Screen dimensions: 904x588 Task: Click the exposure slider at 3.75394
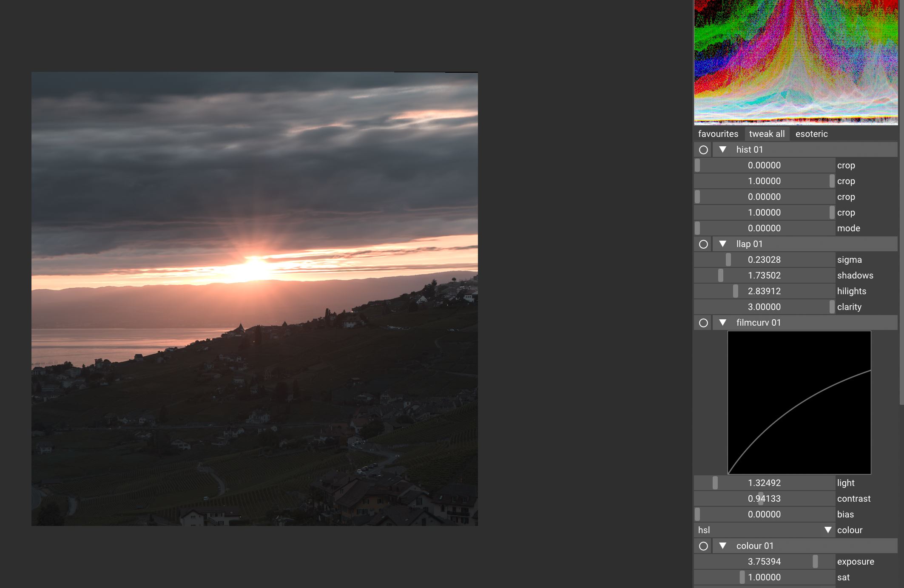tap(765, 562)
